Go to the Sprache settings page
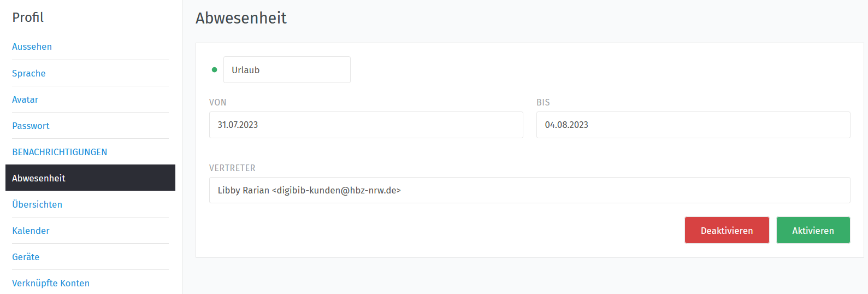868x294 pixels. [29, 73]
